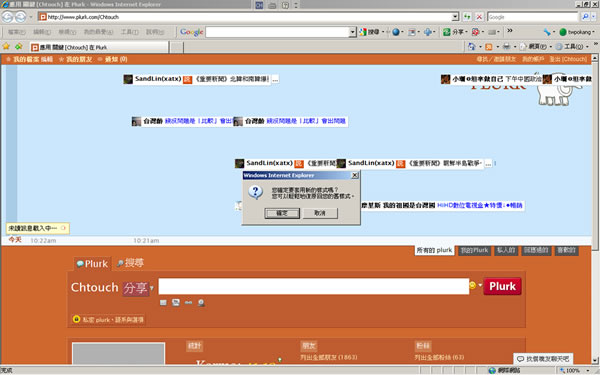Click the Print icon in command bar
This screenshot has width=600, height=375.
(506, 47)
